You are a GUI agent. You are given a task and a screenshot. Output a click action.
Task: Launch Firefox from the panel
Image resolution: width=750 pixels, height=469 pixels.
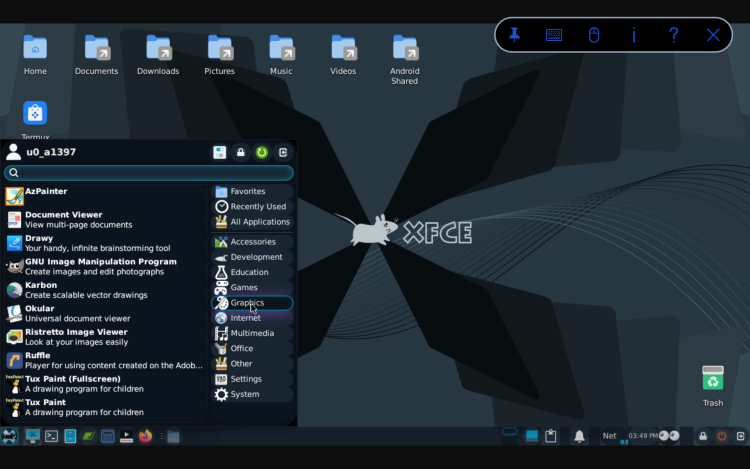pyautogui.click(x=145, y=436)
